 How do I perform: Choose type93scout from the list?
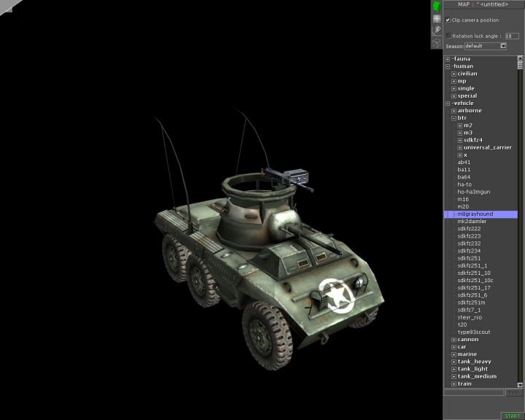(474, 332)
